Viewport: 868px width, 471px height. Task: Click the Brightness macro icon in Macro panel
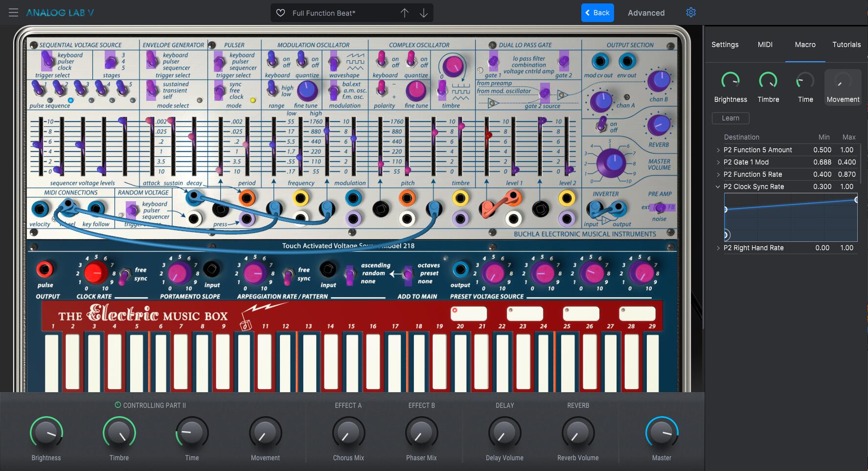point(731,81)
